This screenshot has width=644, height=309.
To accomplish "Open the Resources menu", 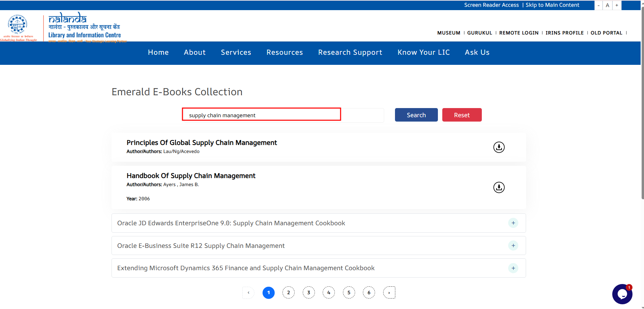I will [284, 52].
